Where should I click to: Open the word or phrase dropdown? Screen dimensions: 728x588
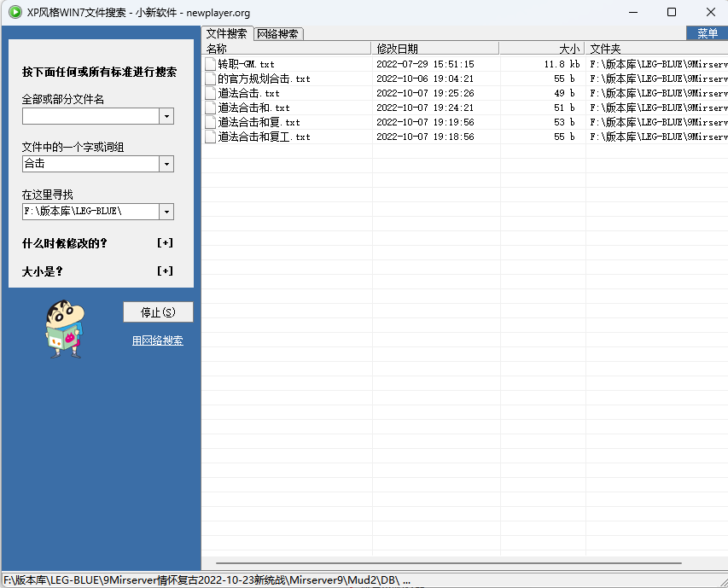166,164
